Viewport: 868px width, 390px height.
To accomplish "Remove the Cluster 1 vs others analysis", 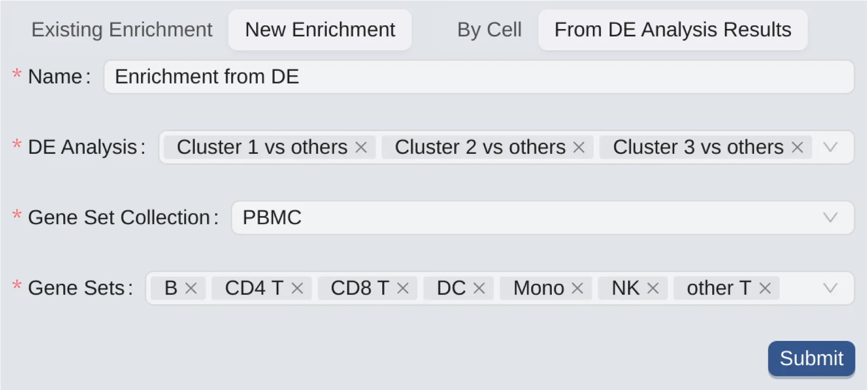I will click(x=361, y=147).
